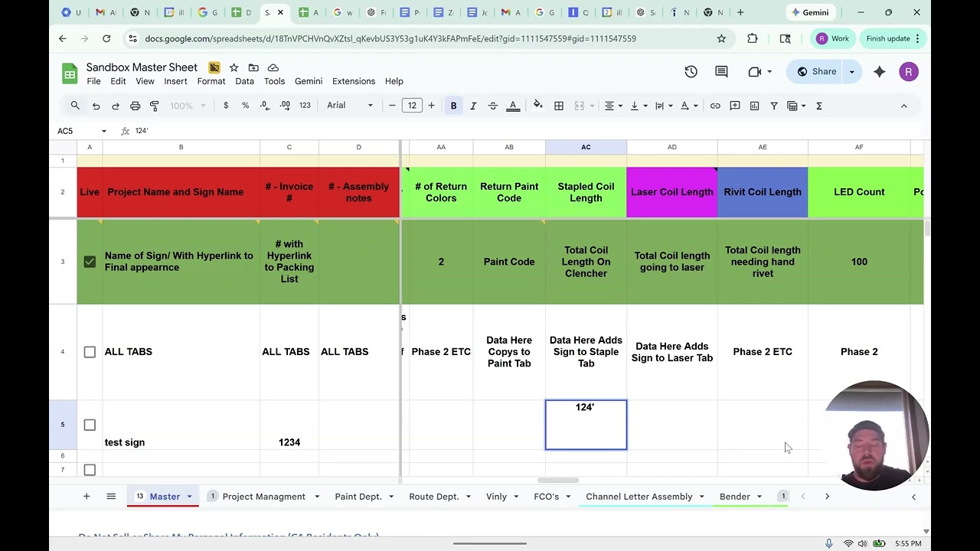Image resolution: width=980 pixels, height=551 pixels.
Task: Decrease the font size
Action: pyautogui.click(x=392, y=106)
